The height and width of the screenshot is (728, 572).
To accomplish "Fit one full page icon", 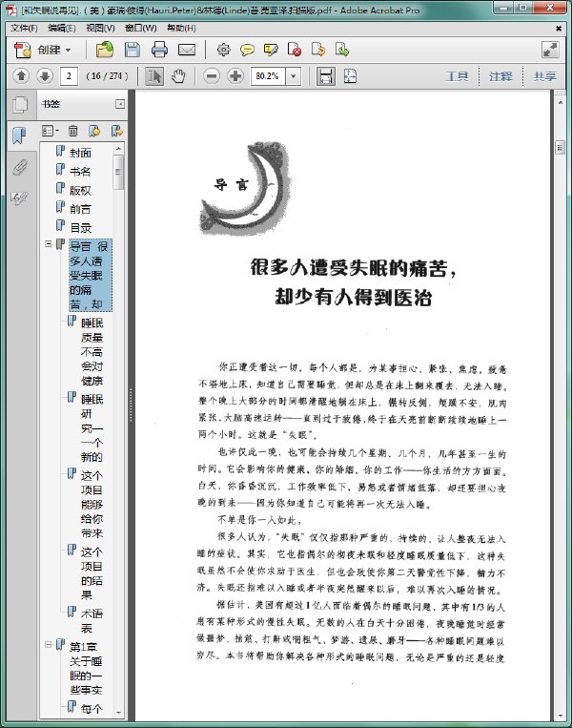I will [x=350, y=75].
